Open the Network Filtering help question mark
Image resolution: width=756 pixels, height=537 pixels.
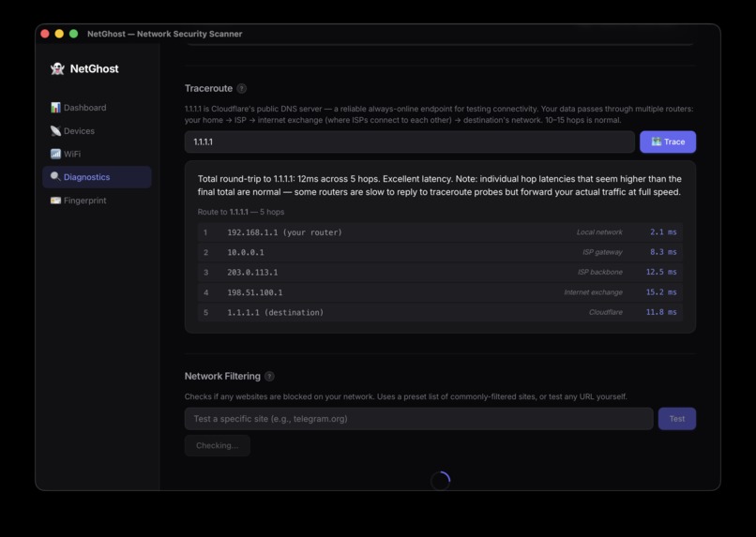269,376
